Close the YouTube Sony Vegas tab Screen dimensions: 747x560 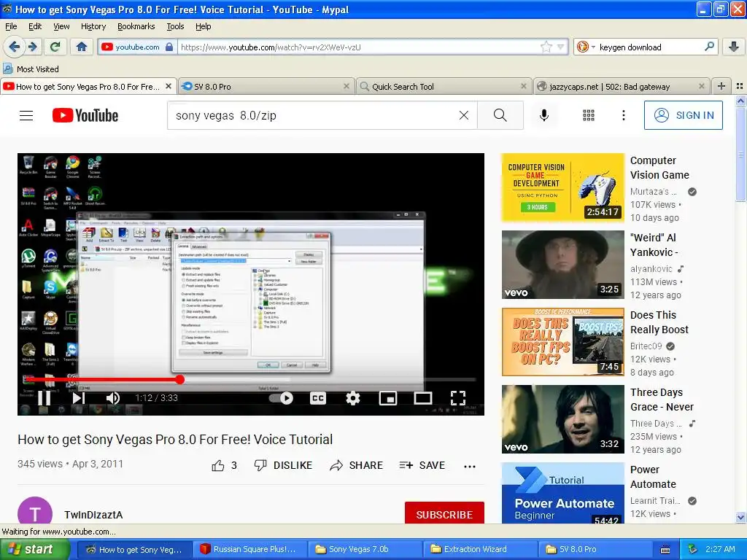(169, 86)
